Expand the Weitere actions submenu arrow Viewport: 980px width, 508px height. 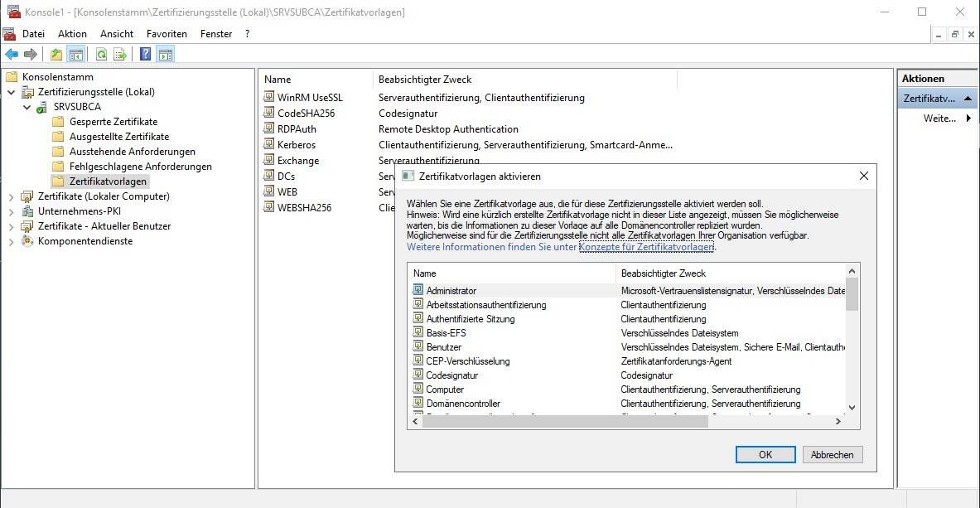[x=968, y=119]
